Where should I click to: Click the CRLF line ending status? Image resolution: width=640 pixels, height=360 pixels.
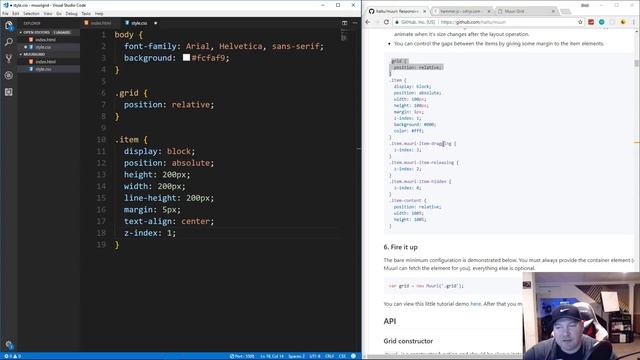(329, 356)
